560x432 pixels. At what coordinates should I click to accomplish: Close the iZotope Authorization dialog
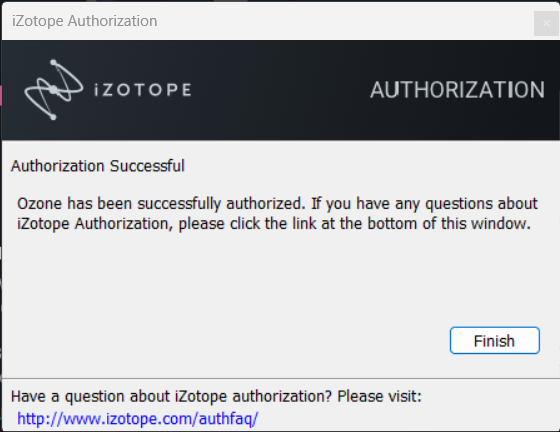pos(546,23)
